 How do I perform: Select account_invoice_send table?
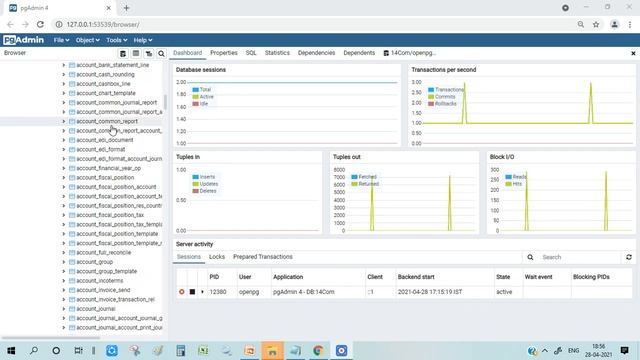(x=103, y=290)
